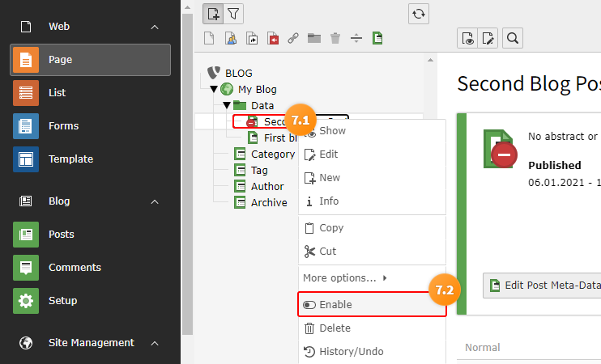This screenshot has width=601, height=364.
Task: Click the magnifier search icon
Action: click(513, 38)
